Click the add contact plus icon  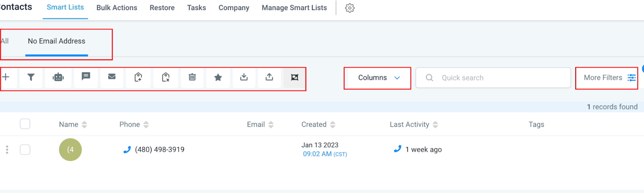(x=6, y=77)
